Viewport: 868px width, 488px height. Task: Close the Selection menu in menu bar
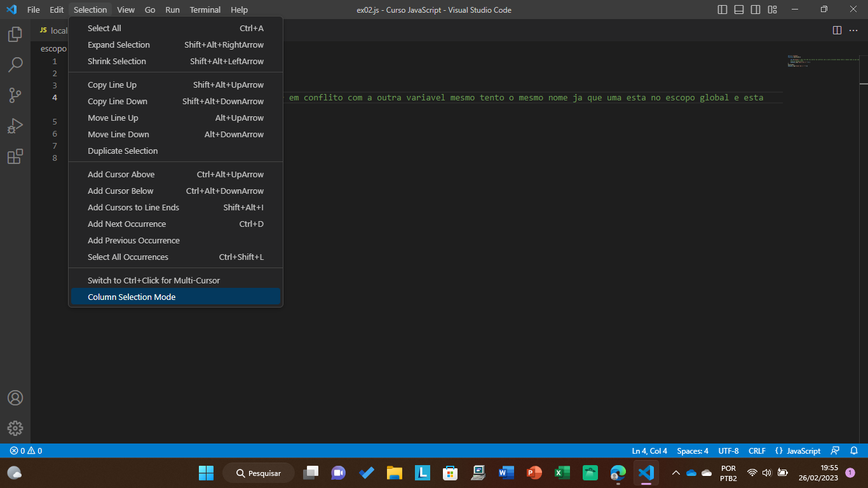90,10
